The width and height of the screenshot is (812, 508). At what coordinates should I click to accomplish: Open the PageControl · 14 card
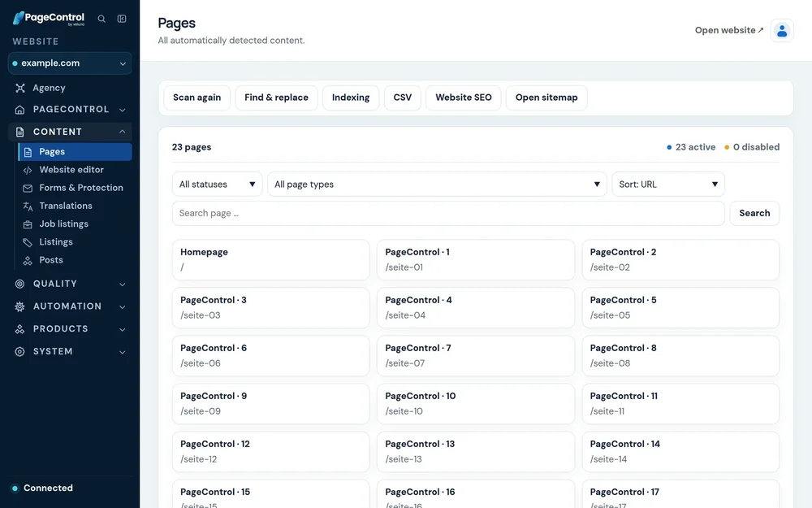click(x=680, y=452)
